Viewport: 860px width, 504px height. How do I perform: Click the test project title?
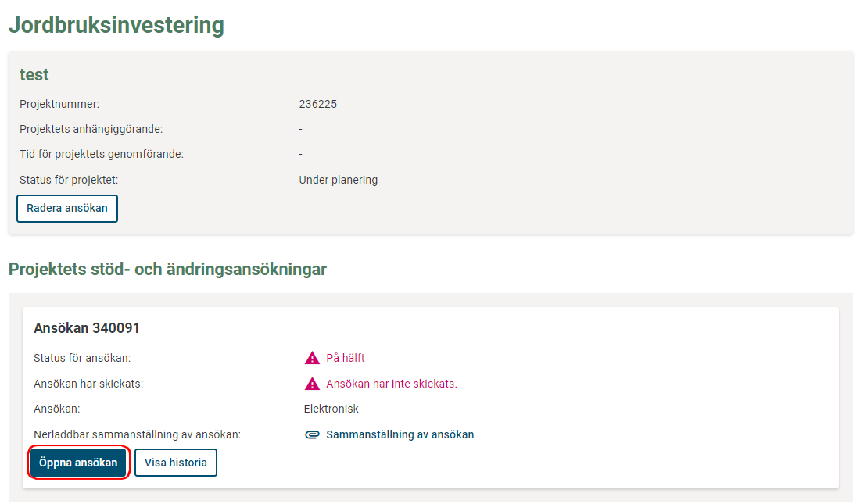coord(34,74)
